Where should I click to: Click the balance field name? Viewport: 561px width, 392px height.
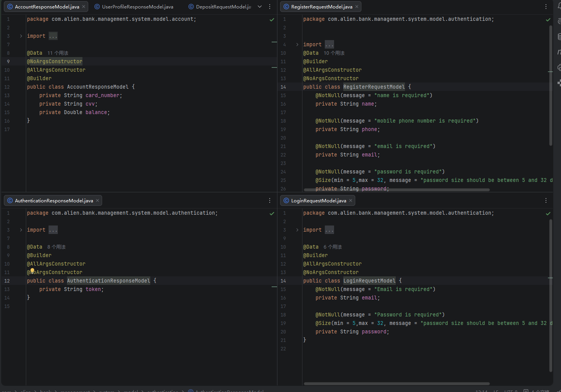(x=96, y=113)
